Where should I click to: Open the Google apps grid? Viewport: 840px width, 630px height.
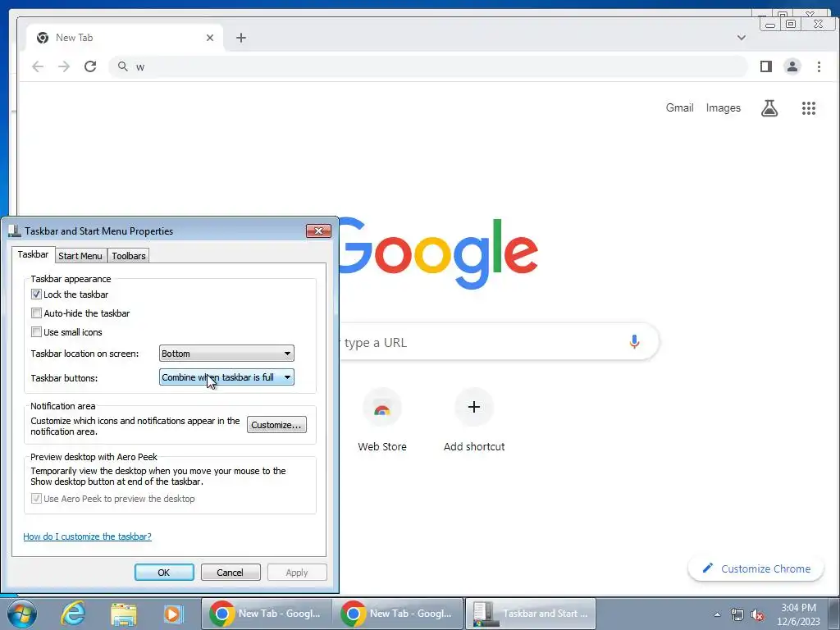pyautogui.click(x=808, y=108)
